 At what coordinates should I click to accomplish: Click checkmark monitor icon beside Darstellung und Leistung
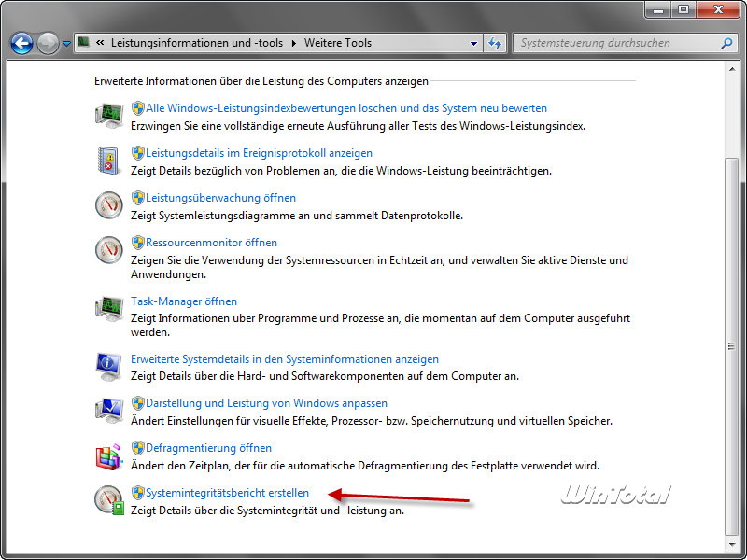point(109,411)
